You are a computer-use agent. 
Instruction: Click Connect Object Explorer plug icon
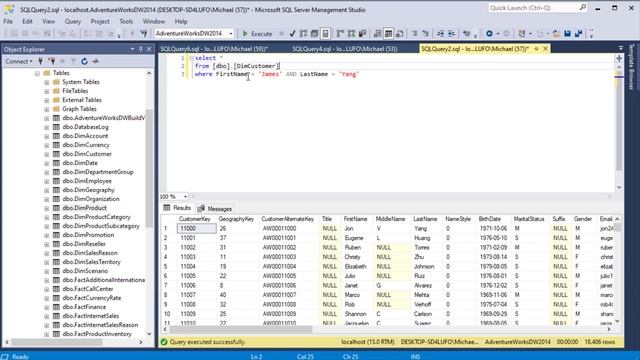pyautogui.click(x=40, y=61)
